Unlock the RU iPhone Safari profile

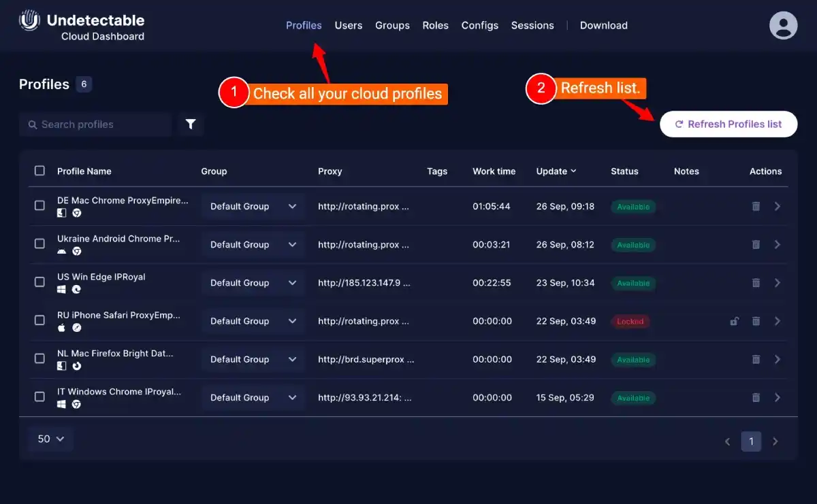[734, 320]
